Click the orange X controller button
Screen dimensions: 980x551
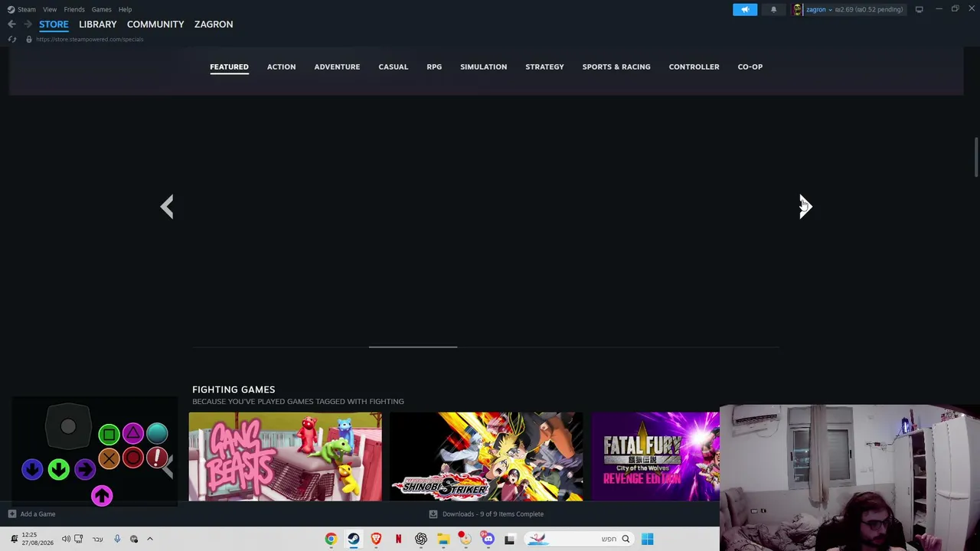[x=109, y=458]
